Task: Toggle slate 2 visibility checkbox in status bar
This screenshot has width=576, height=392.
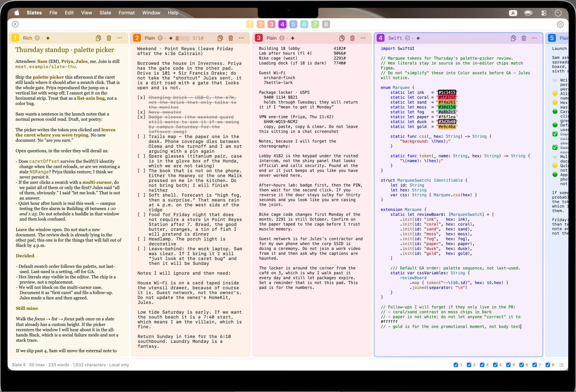Action: pyautogui.click(x=469, y=365)
